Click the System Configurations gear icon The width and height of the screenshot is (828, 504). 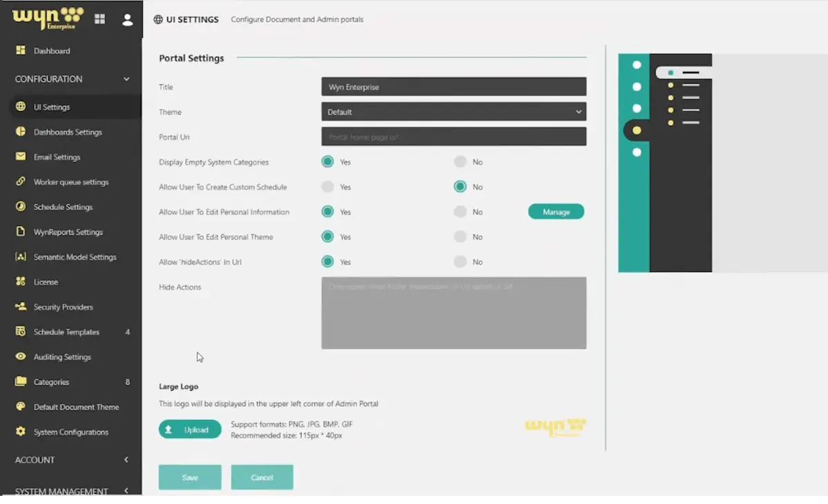[x=21, y=432]
